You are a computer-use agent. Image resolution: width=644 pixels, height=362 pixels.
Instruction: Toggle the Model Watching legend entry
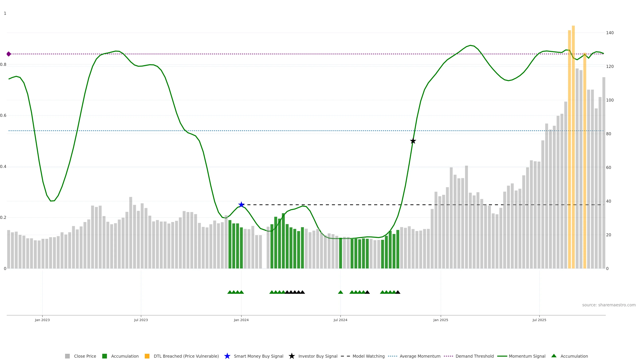click(368, 356)
